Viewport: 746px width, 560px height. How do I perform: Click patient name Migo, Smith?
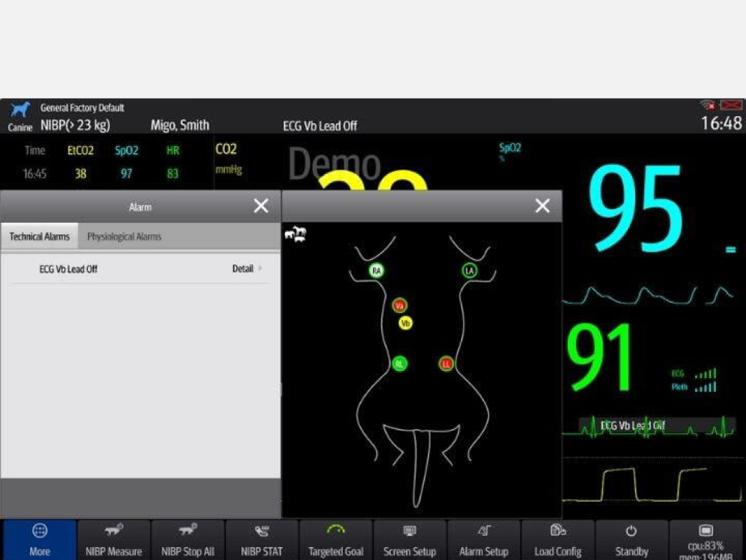(180, 125)
